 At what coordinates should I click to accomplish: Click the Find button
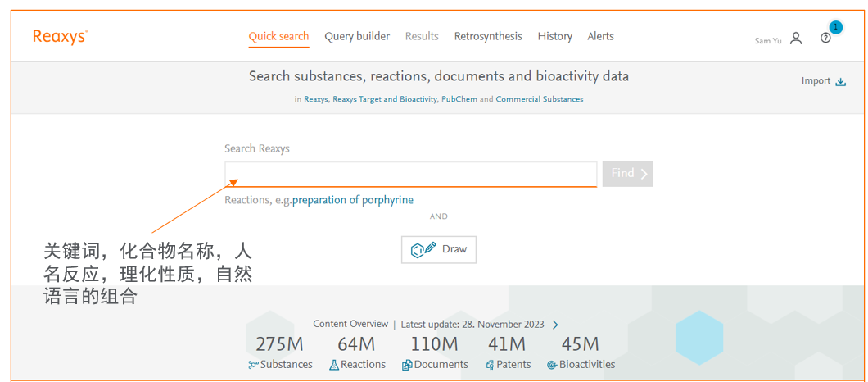point(628,174)
